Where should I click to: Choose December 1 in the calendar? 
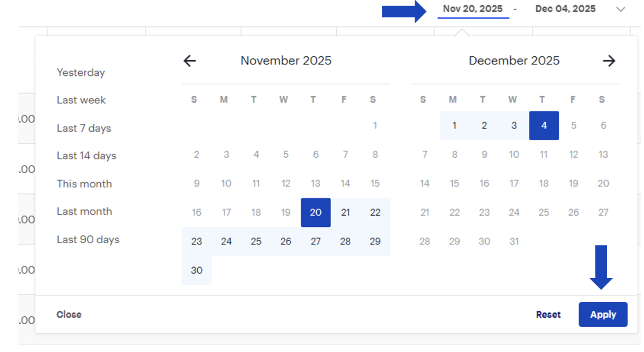tap(454, 126)
